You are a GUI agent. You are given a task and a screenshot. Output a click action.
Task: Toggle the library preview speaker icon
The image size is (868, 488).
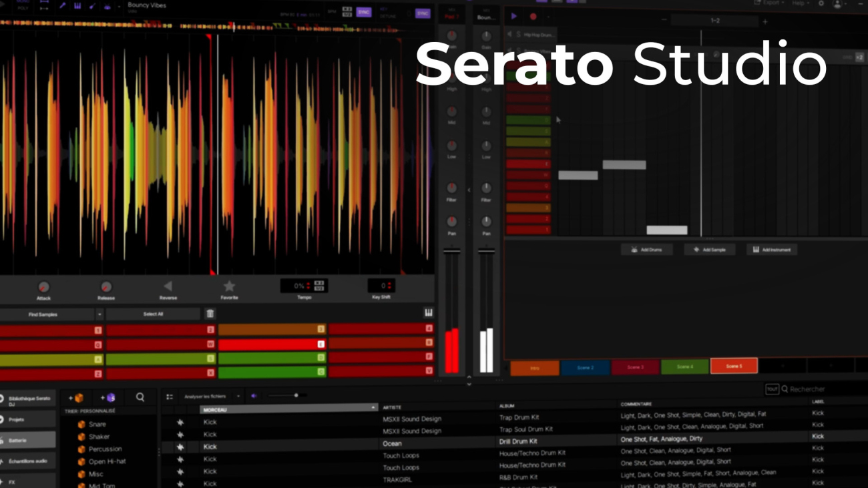(254, 396)
